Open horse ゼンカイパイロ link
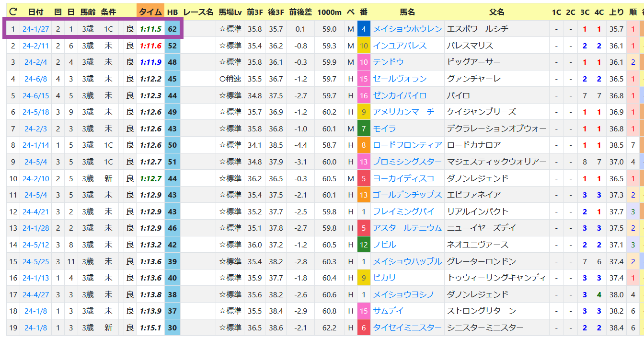Screen dimensions: 644x340 (400, 96)
